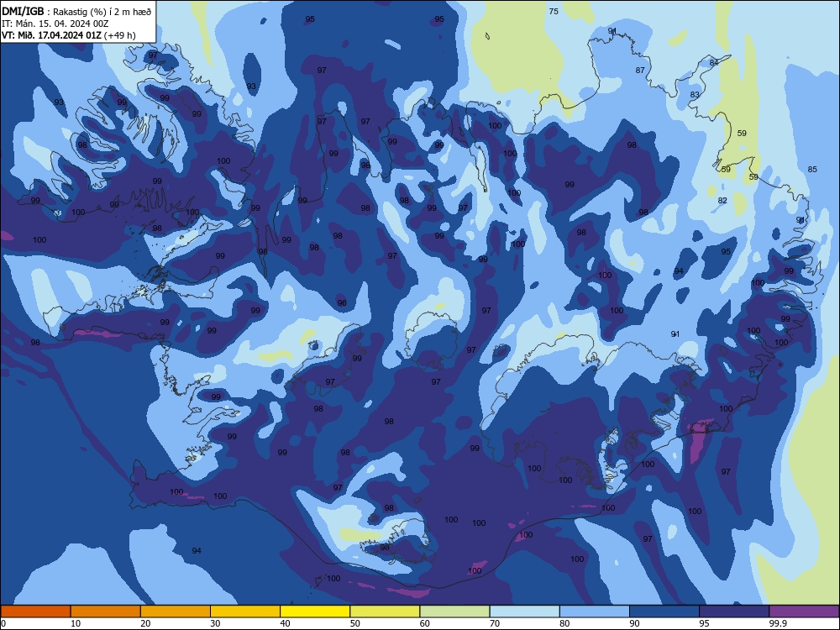Click the legend scale label "80"

(x=564, y=623)
